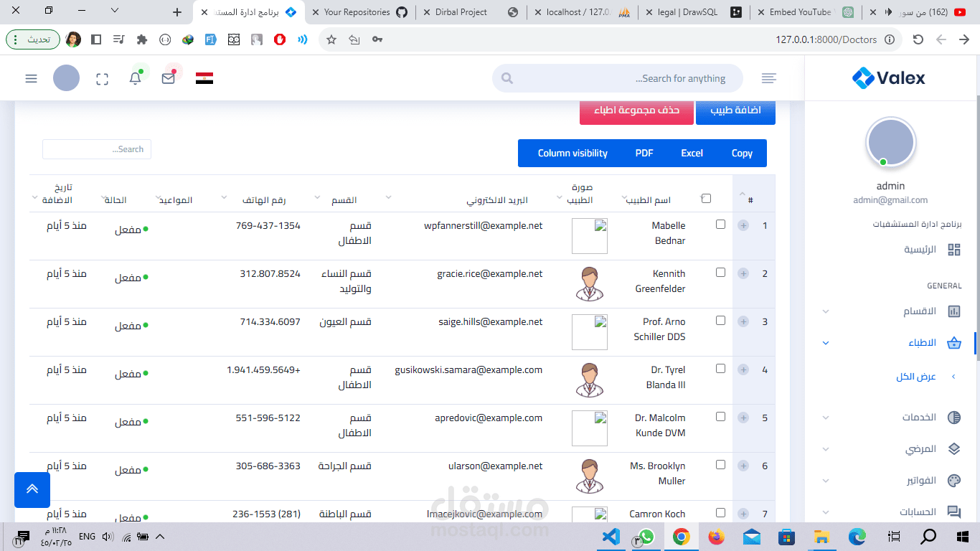Check the box for Dr. Tyrel Blanda III

pyautogui.click(x=721, y=369)
